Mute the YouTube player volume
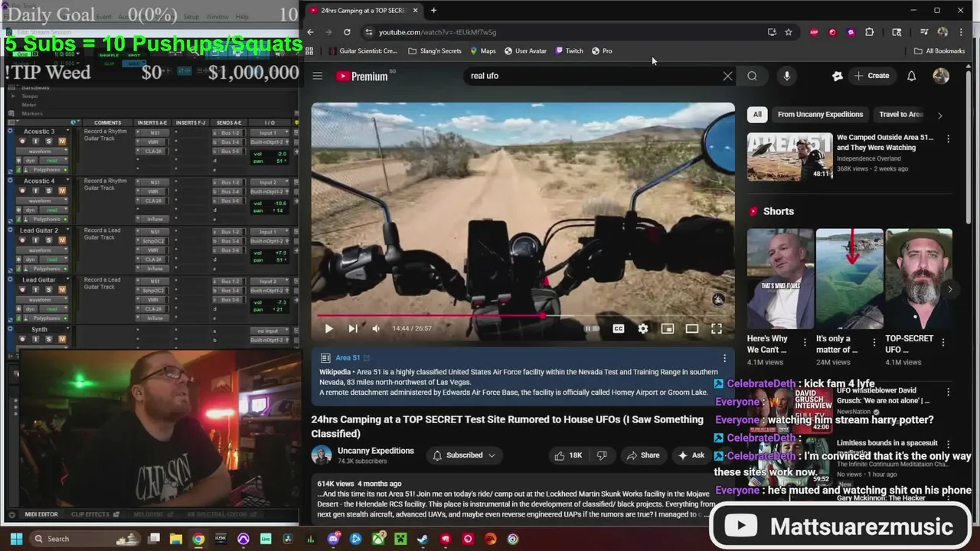Image resolution: width=980 pixels, height=551 pixels. click(376, 328)
